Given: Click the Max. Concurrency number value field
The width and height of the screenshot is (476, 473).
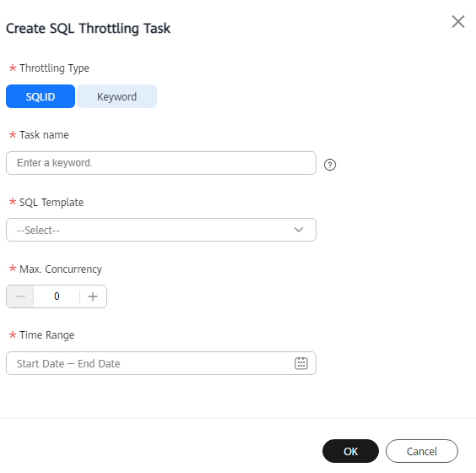Looking at the screenshot, I should click(x=57, y=296).
